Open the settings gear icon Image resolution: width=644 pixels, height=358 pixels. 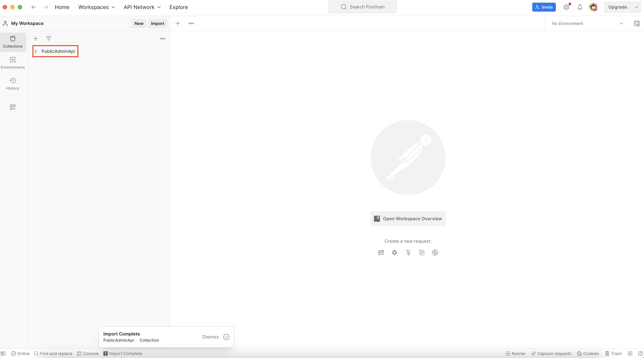point(566,7)
